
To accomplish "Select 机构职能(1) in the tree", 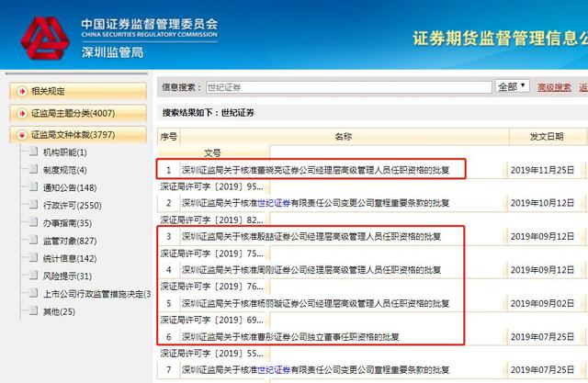I will click(x=65, y=152).
